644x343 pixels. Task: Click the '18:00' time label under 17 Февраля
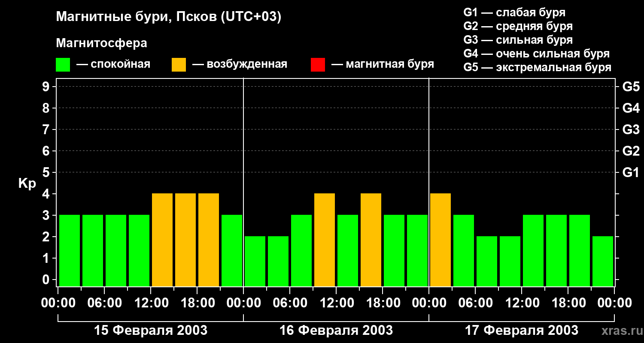[568, 303]
